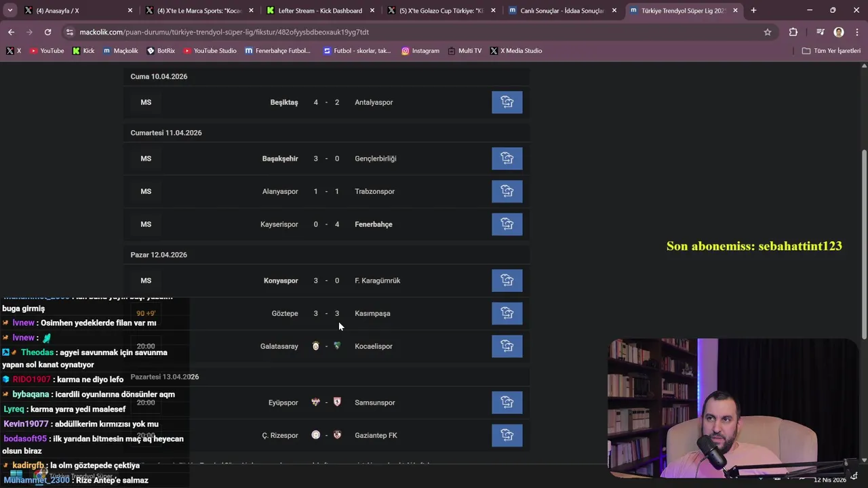Switch to Golazo Cup Türkiye X tab

pyautogui.click(x=441, y=11)
